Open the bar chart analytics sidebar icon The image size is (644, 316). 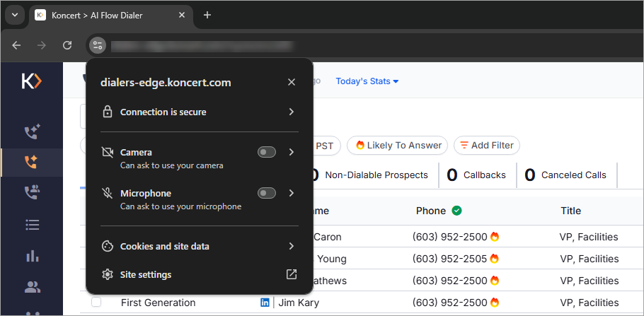[x=32, y=255]
